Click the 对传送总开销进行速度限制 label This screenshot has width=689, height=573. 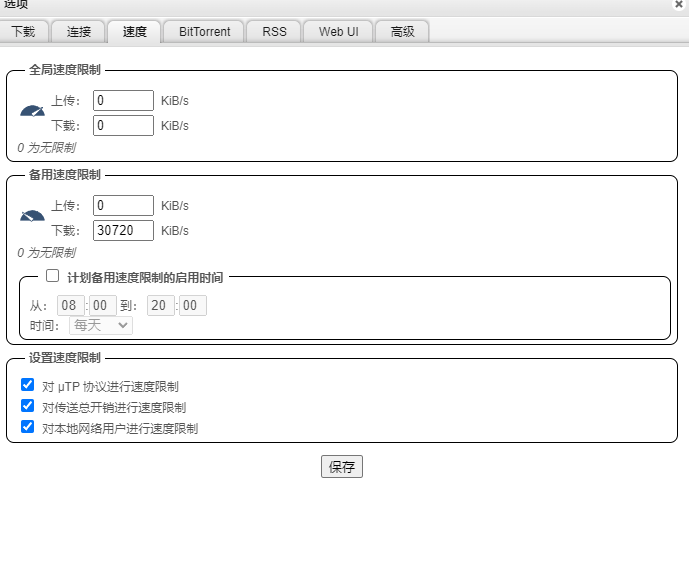click(114, 408)
